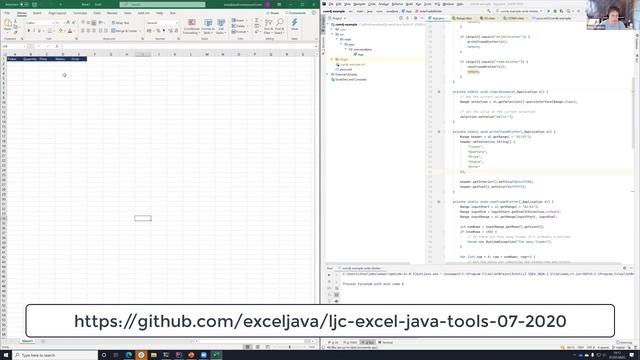Screen dimensions: 640x360
Task: Open the Number Format dropdown in Excel
Action: click(177, 23)
